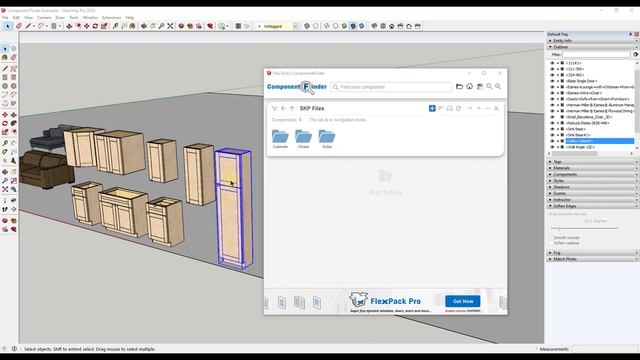This screenshot has height=360, width=640.
Task: Focus the Find your component search field
Action: point(391,87)
